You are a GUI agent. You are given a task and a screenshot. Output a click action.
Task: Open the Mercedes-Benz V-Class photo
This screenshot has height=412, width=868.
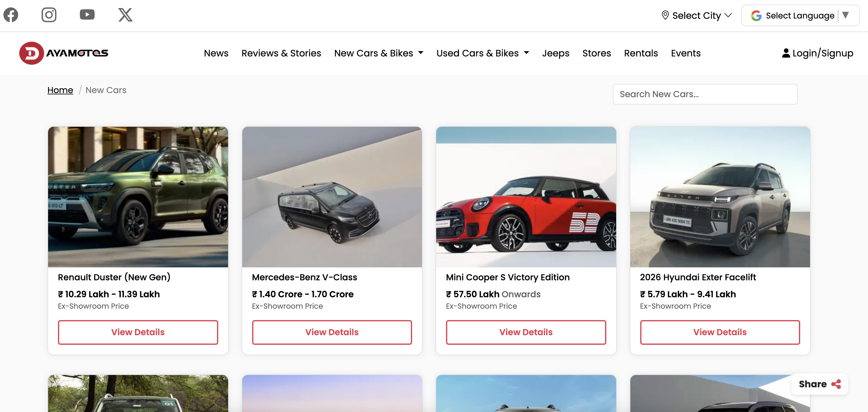(x=332, y=197)
